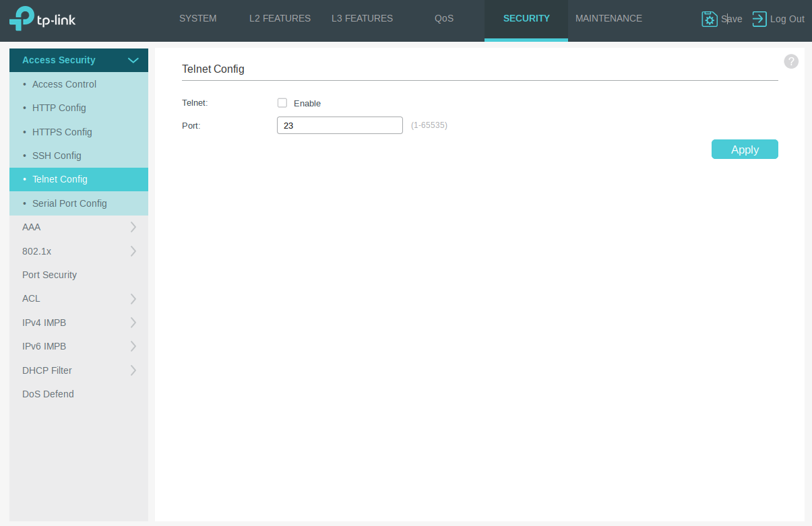Expand the ACL menu chevron
The image size is (812, 526).
click(133, 298)
